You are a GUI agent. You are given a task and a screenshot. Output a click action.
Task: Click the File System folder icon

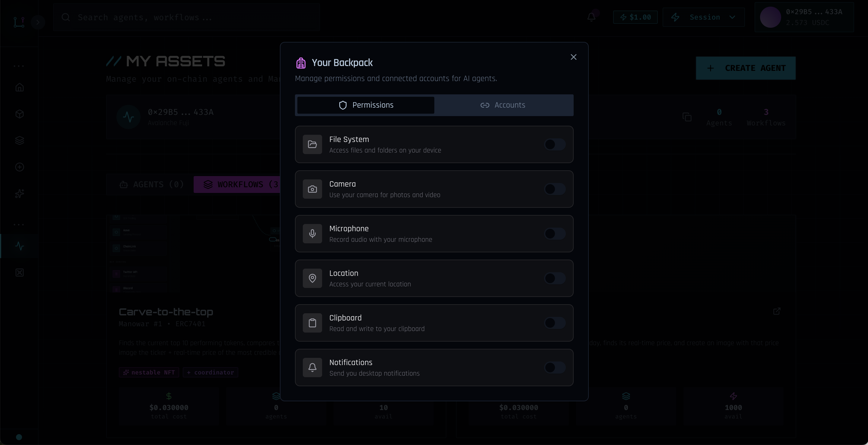[x=312, y=144]
